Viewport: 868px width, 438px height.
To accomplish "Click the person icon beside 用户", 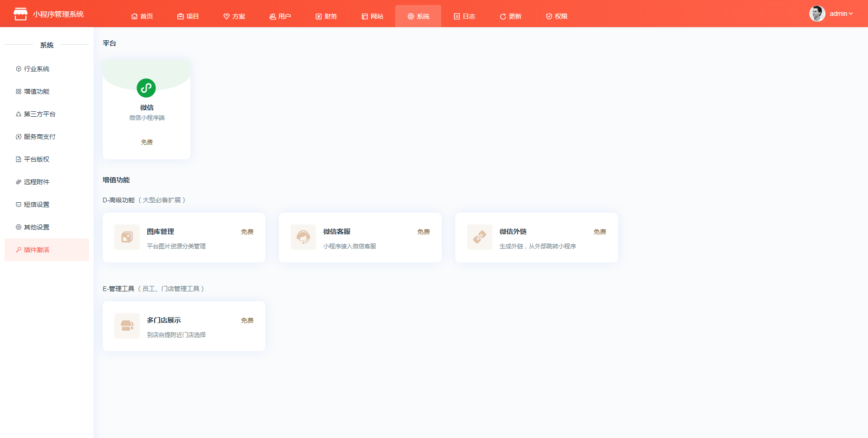I will coord(273,16).
